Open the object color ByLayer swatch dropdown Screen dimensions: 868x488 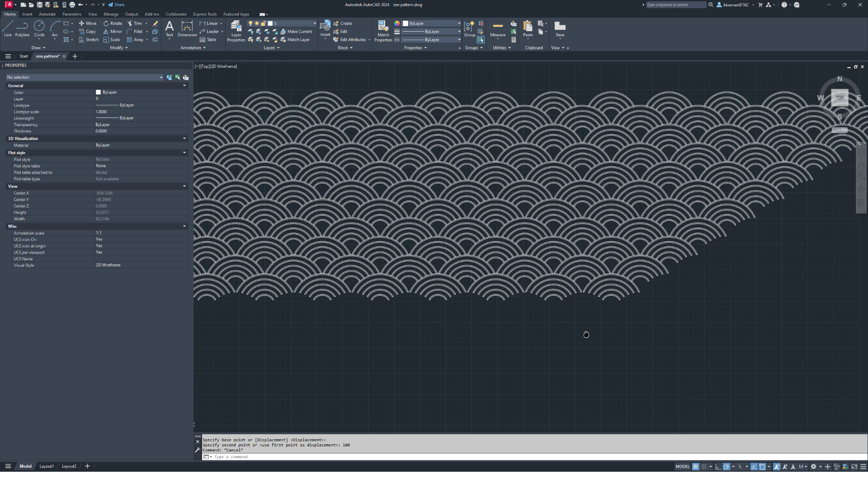(x=432, y=23)
